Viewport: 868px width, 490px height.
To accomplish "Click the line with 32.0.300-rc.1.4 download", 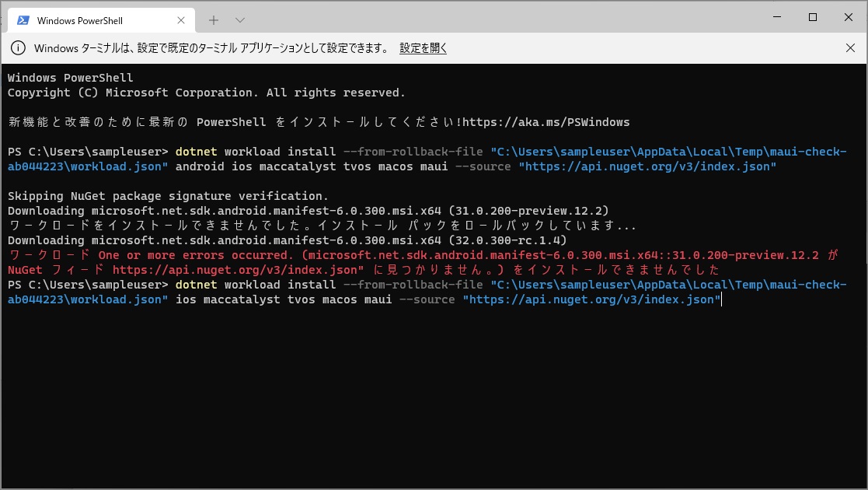I will click(288, 240).
